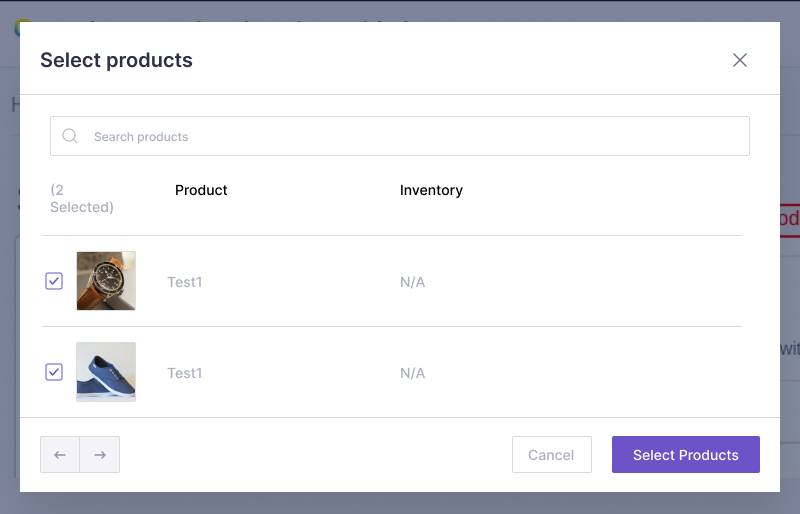800x514 pixels.
Task: Uncheck the watch product checkbox
Action: tap(54, 281)
